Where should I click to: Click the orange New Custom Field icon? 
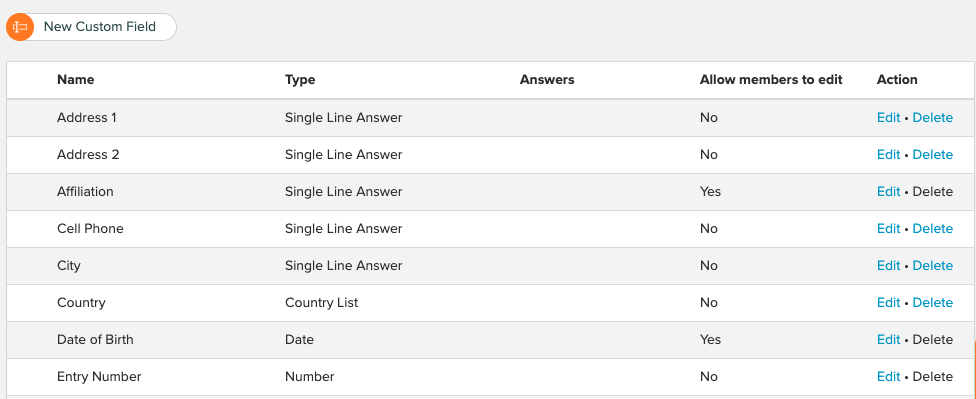click(20, 27)
